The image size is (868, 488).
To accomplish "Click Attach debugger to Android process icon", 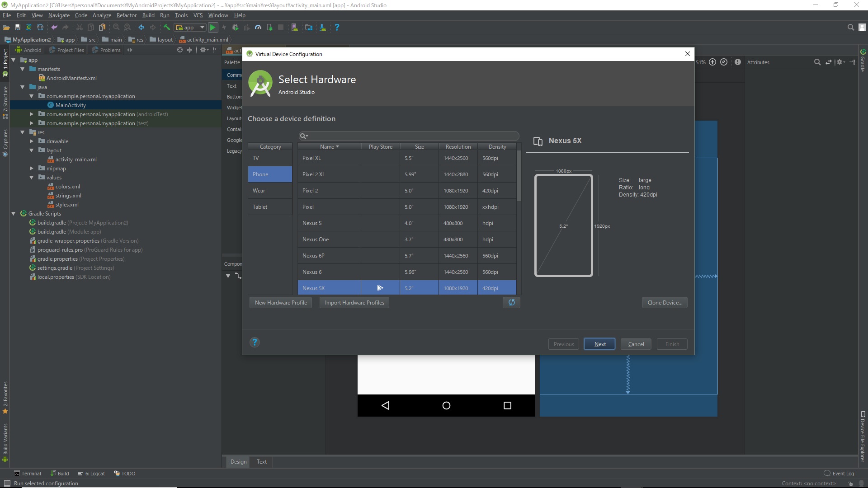I will 269,28.
